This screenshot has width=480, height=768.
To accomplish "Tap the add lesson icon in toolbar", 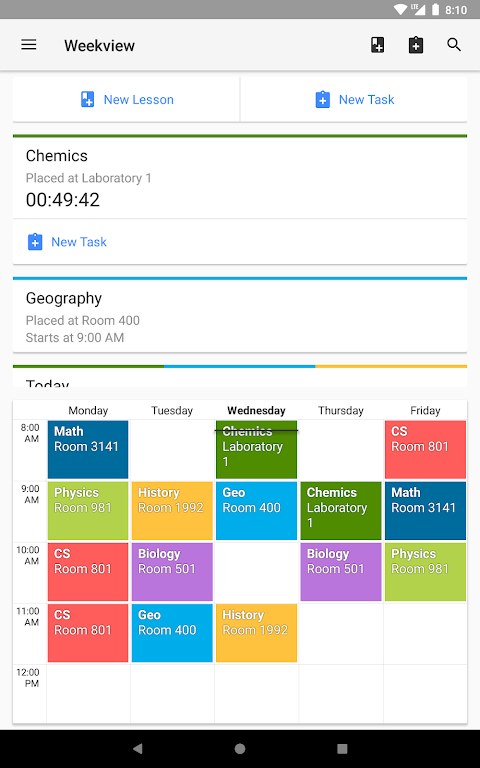I will coord(377,45).
